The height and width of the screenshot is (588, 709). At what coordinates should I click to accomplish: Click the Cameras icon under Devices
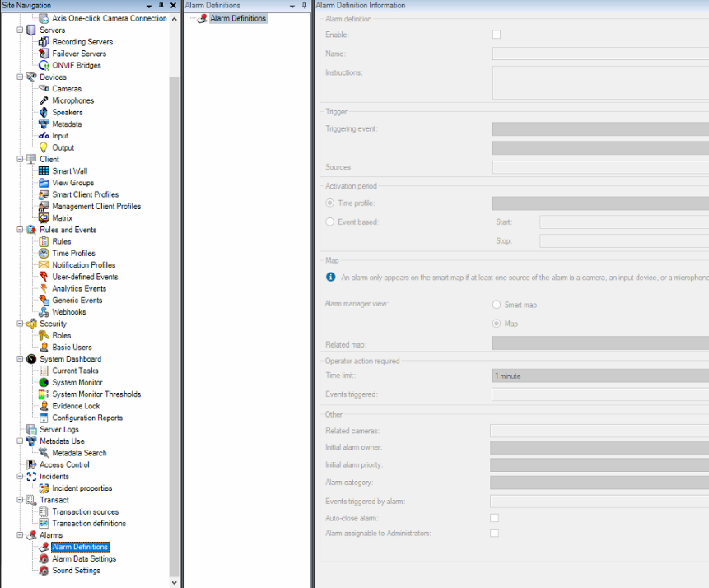click(44, 89)
